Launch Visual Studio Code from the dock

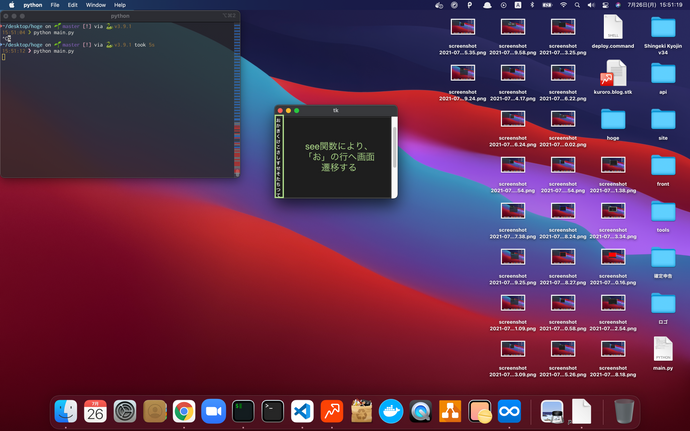(302, 411)
